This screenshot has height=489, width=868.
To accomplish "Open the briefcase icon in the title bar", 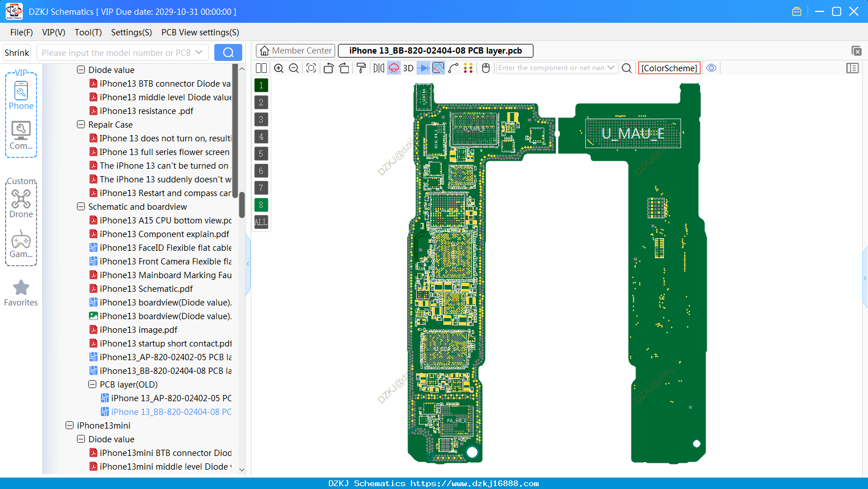I will [797, 11].
